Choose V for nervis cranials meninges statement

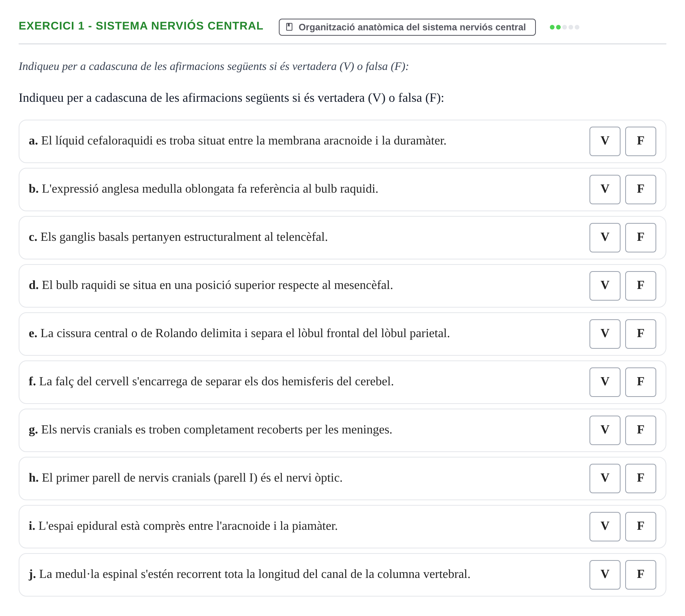[605, 430]
